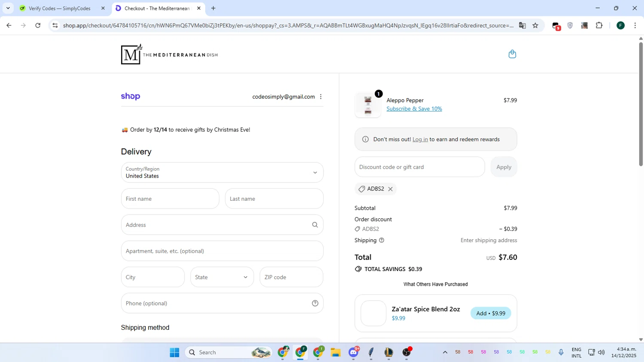644x362 pixels.
Task: Reload the checkout page
Action: [38, 25]
